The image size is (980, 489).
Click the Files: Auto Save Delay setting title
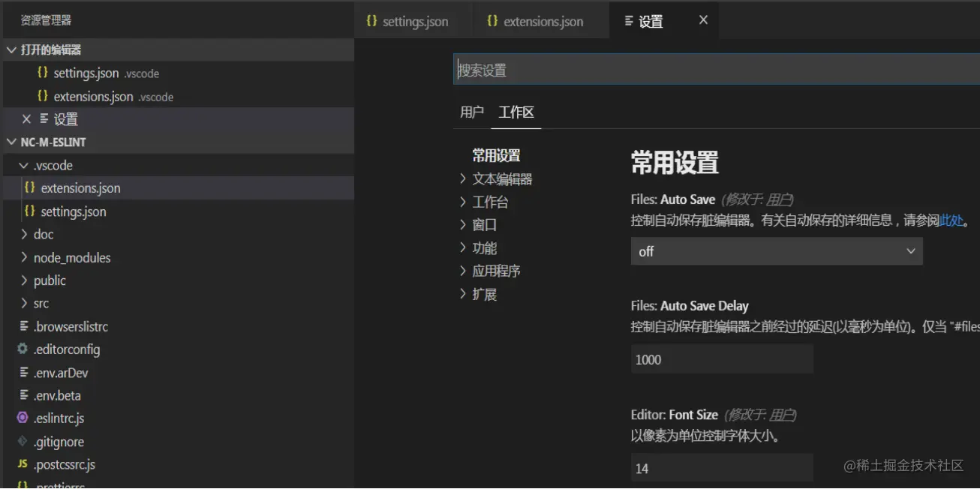(690, 305)
